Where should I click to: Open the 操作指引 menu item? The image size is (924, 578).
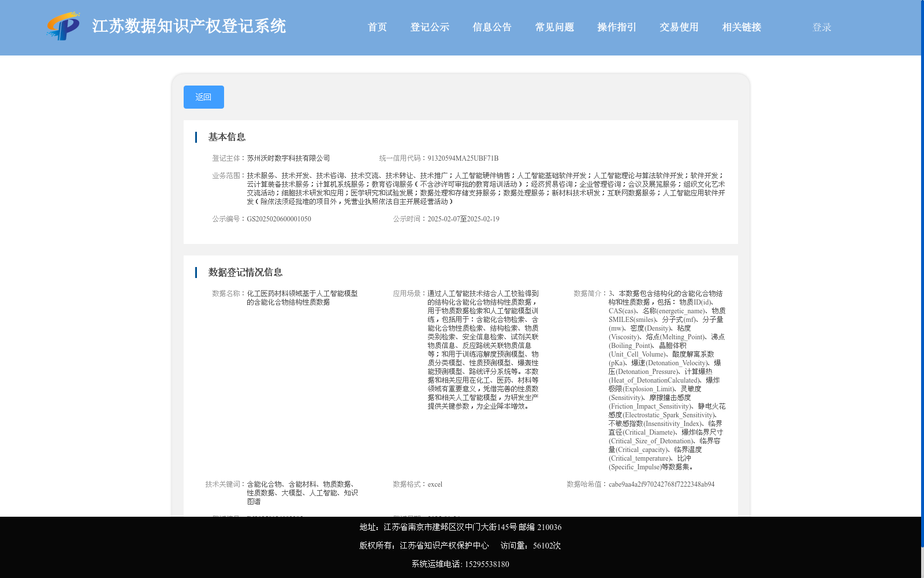[x=617, y=27]
